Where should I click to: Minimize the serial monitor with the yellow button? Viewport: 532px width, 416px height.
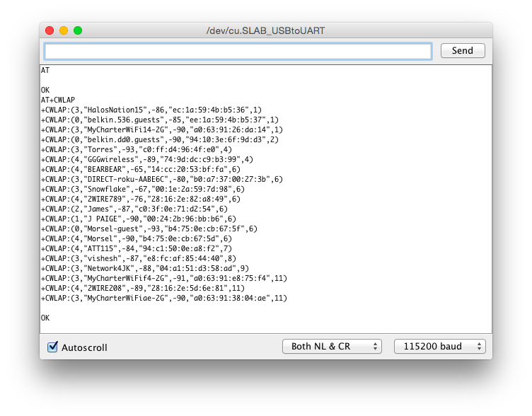(64, 30)
